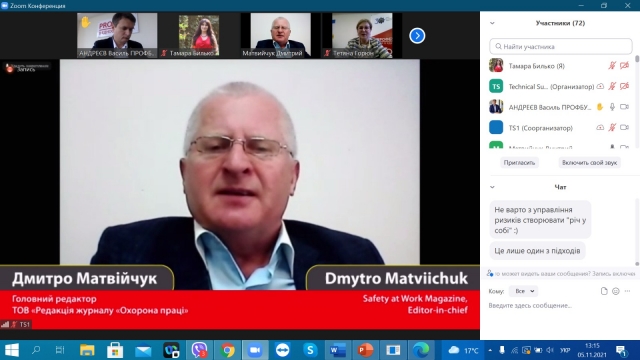Open the Mail app from the taskbar

pos(143,350)
